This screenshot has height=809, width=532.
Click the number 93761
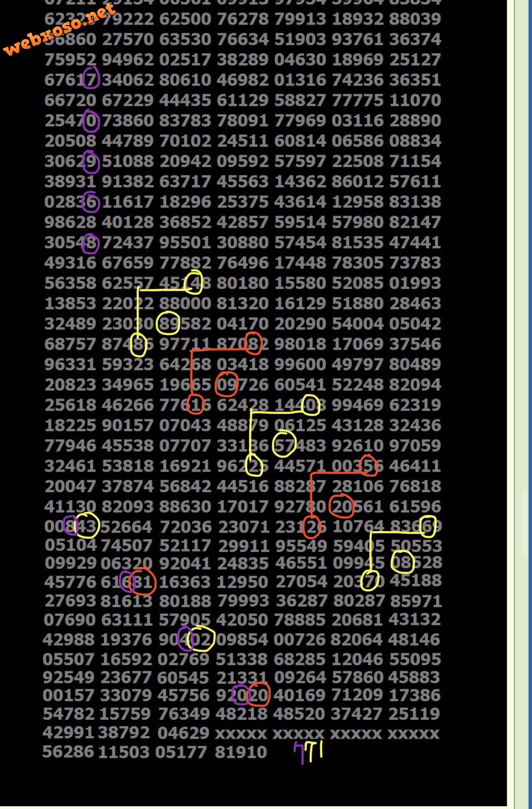coord(358,39)
